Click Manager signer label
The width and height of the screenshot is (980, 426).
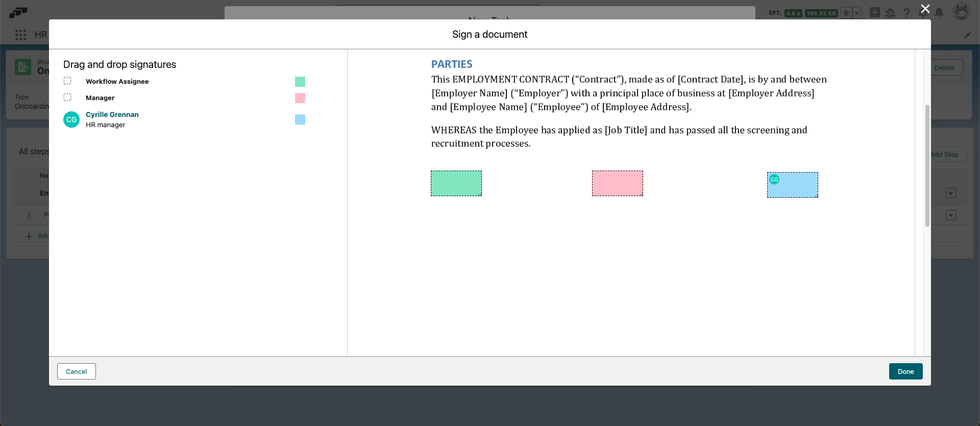100,98
